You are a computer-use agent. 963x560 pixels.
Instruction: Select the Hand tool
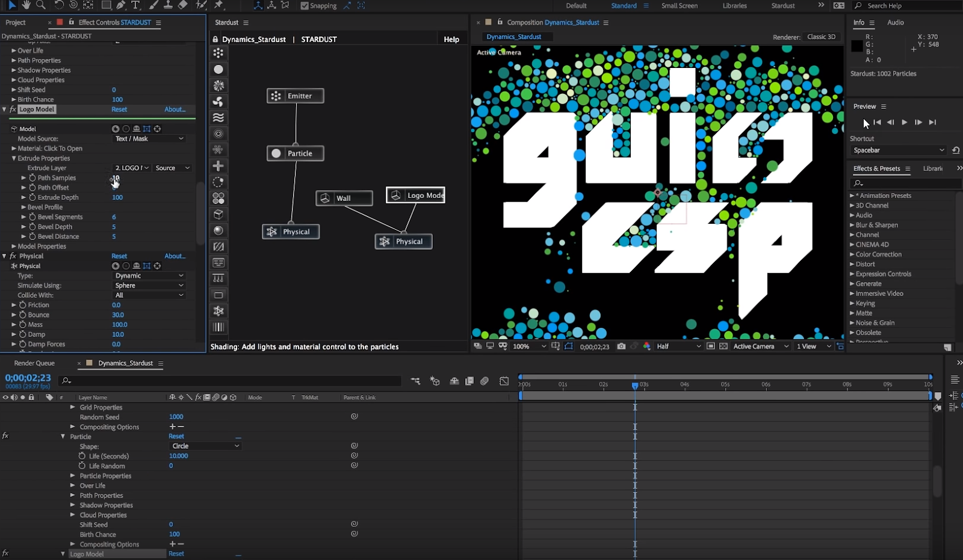(x=26, y=5)
